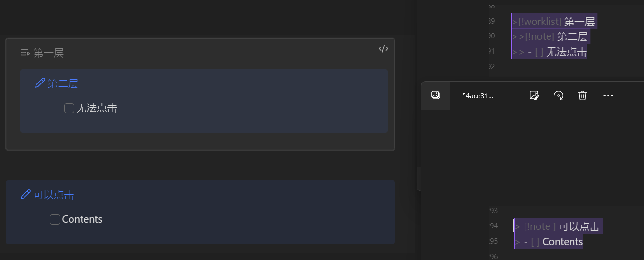
Task: Click the edit-source code icon on the callout
Action: pyautogui.click(x=383, y=48)
